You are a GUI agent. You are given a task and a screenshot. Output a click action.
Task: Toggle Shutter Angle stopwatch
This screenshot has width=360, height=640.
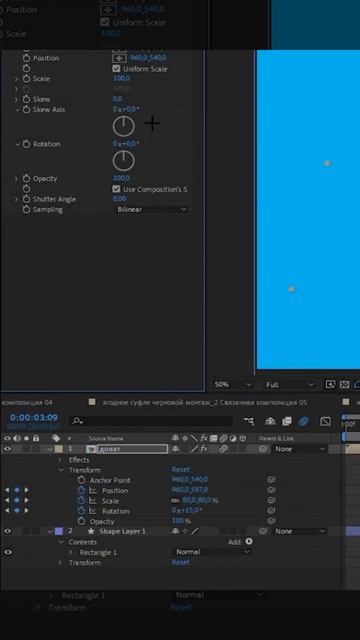click(x=27, y=199)
